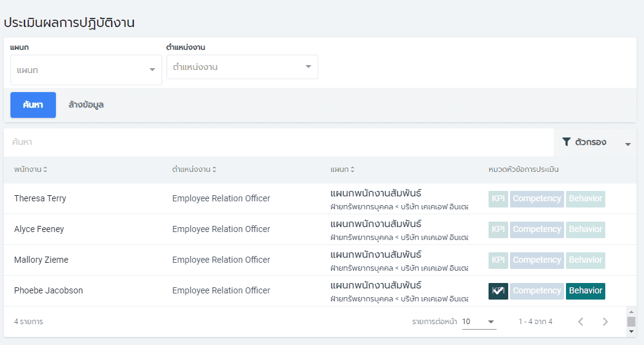Go to previous page arrow
This screenshot has width=644, height=345.
(580, 322)
